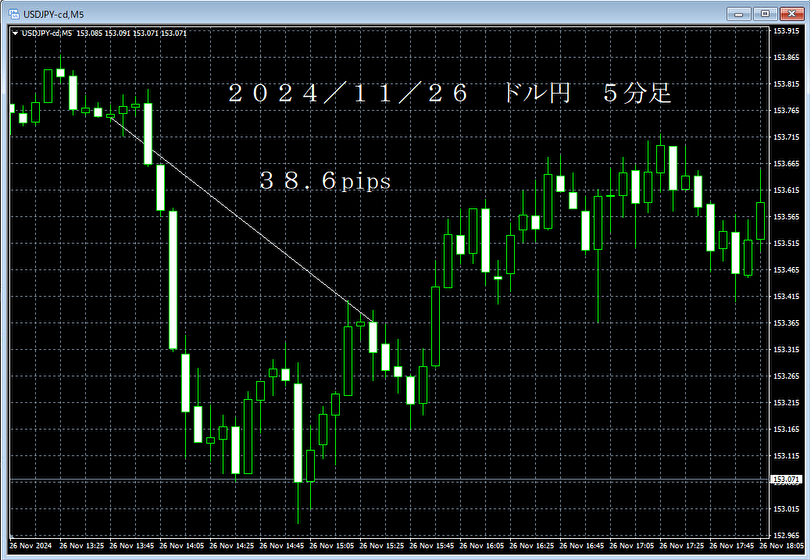Click the 153.765 price axis label
The image size is (810, 560).
(786, 111)
